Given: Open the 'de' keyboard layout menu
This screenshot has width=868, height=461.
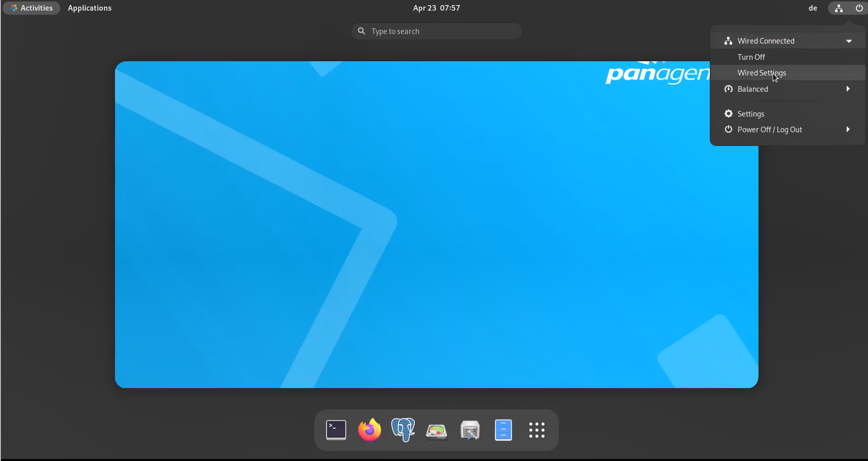Looking at the screenshot, I should [813, 8].
